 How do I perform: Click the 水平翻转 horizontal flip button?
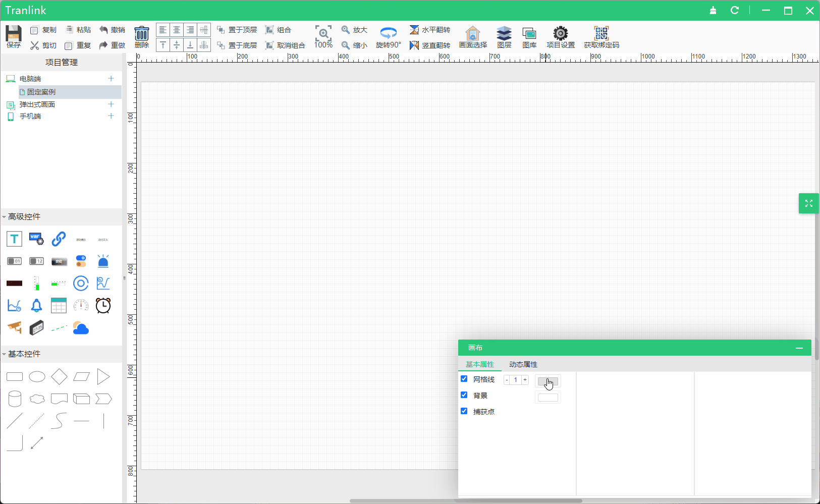(x=430, y=30)
